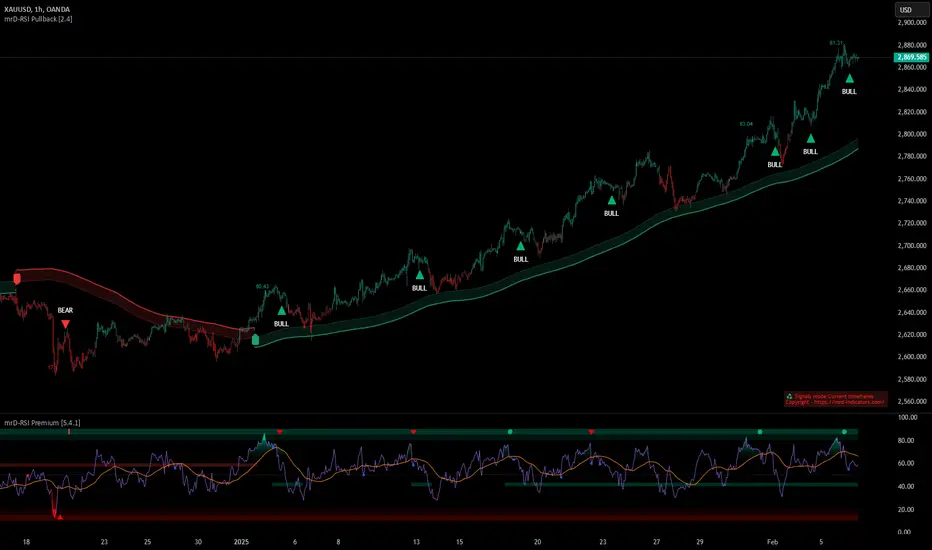Click the 2025 year label on time axis
This screenshot has height=550, width=932.
(x=241, y=542)
